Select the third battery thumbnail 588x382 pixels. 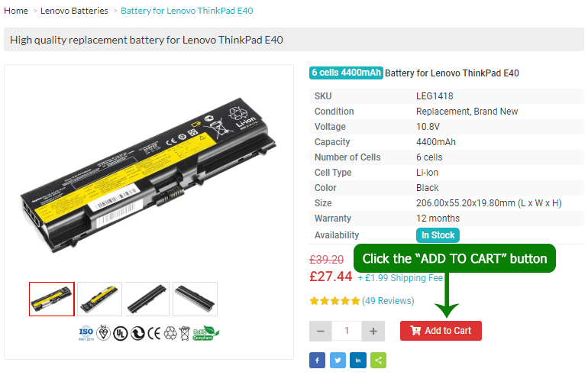147,299
